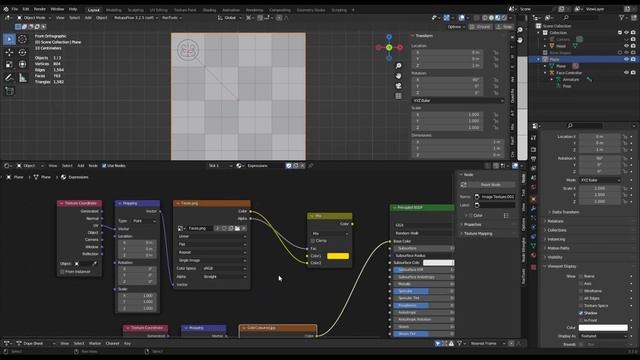The image size is (640, 360).
Task: Open the Options button in viewport header
Action: [x=456, y=27]
